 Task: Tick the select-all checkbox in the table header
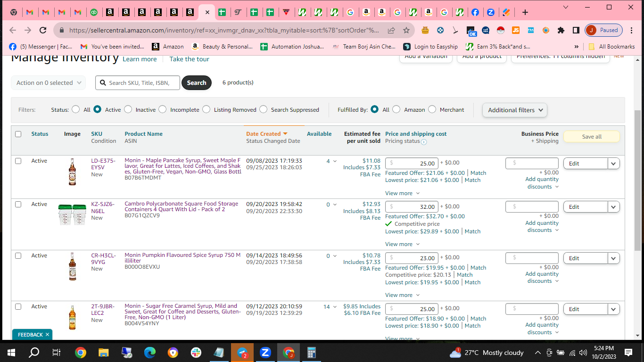pos(18,134)
